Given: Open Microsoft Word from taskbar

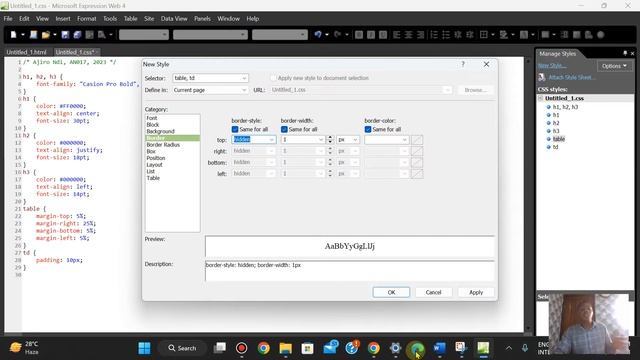Looking at the screenshot, I should 439,348.
